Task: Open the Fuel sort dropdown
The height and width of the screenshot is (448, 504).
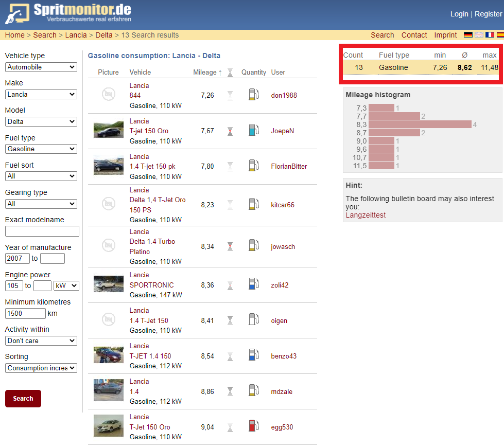Action: 41,176
